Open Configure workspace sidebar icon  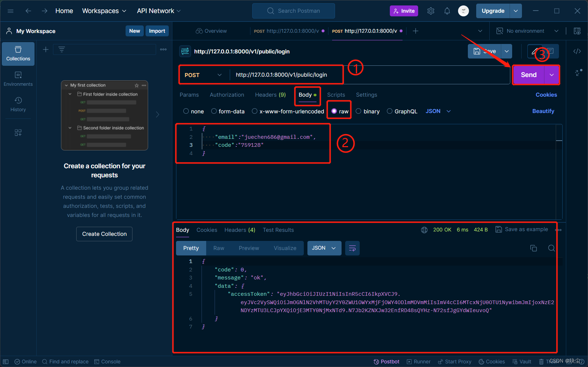(x=18, y=133)
